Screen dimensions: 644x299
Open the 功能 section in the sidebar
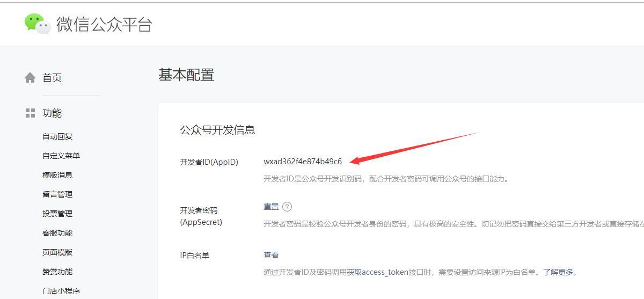(52, 113)
